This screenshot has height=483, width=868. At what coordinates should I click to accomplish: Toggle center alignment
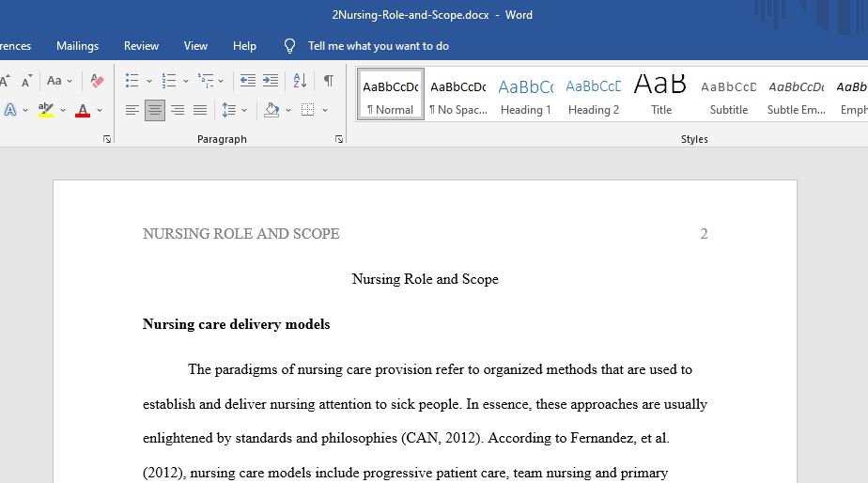[x=155, y=110]
